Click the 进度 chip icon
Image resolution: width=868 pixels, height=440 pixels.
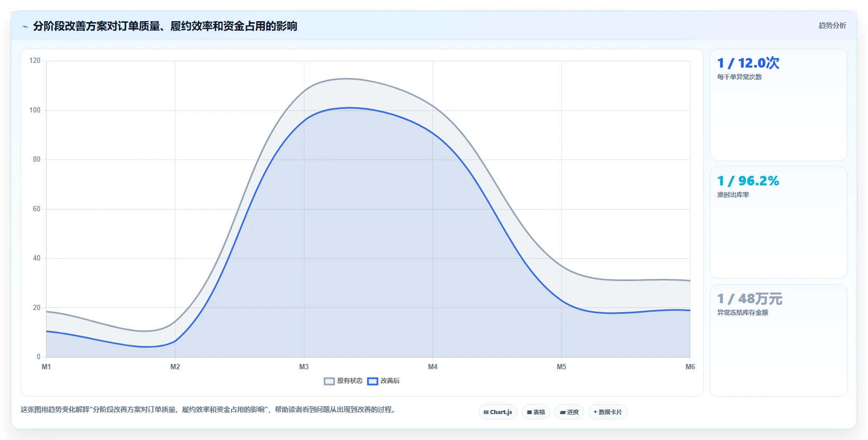(x=563, y=413)
